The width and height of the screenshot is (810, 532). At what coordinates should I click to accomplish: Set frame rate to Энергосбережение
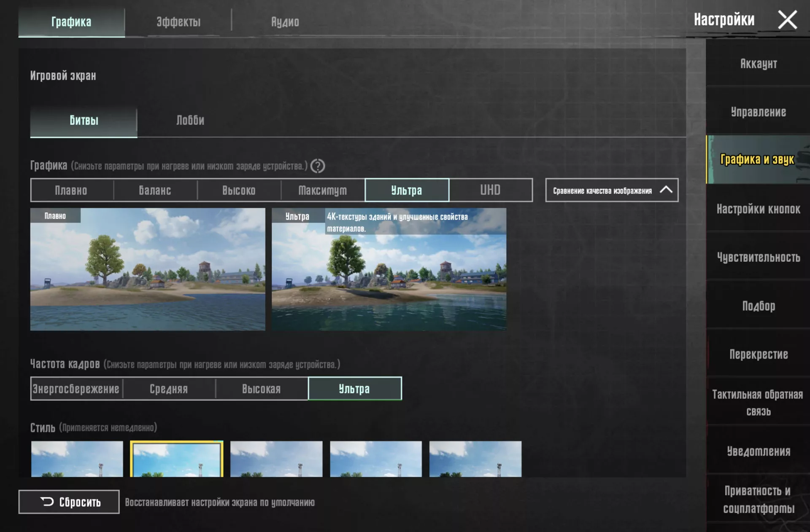[x=76, y=389]
